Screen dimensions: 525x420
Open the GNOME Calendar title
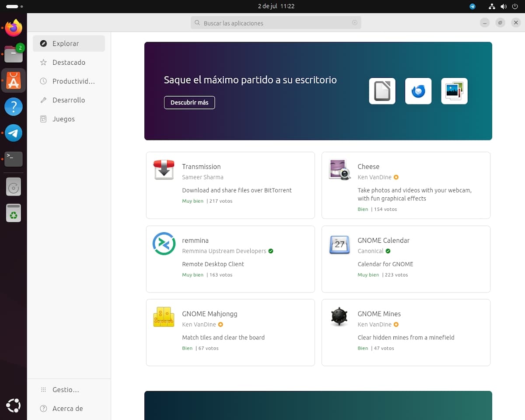(383, 240)
